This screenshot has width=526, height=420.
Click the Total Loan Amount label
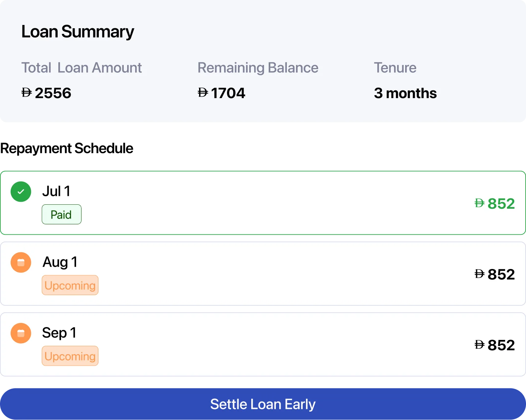pyautogui.click(x=82, y=68)
